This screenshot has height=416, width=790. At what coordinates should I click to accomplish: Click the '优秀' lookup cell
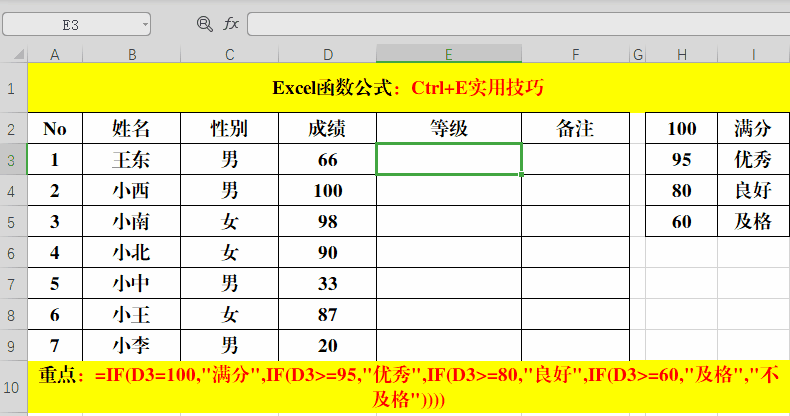point(754,160)
